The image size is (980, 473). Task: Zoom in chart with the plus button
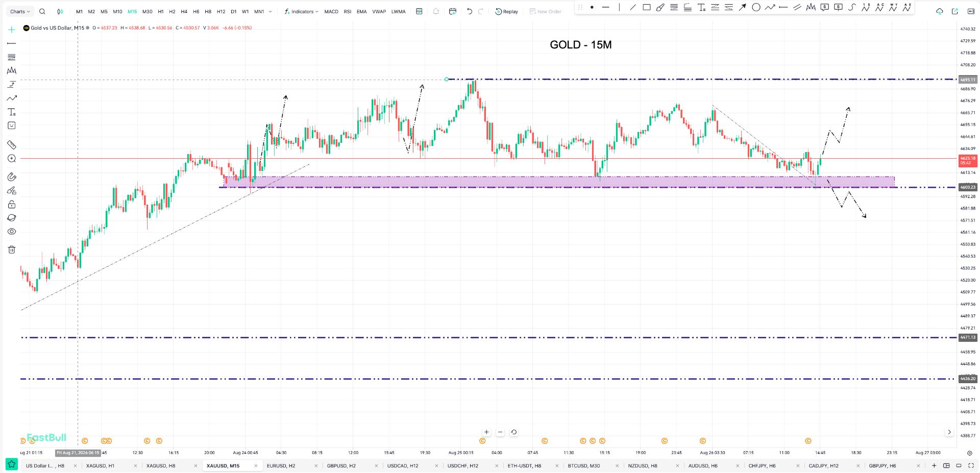486,432
